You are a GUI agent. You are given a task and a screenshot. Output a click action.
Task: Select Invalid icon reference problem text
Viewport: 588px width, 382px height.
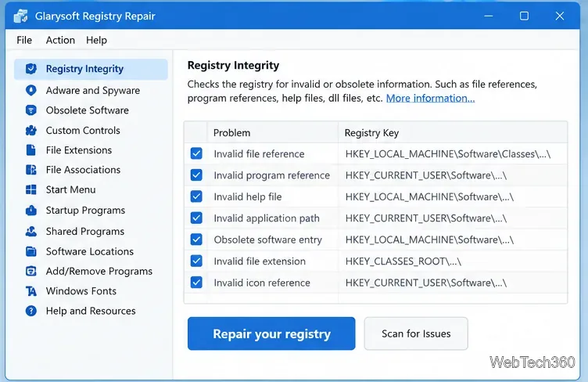pyautogui.click(x=262, y=283)
